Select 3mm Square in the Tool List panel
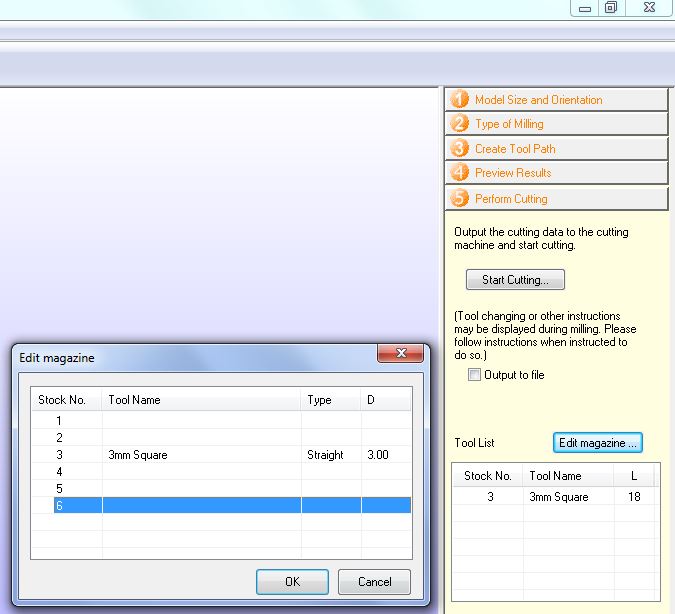Image resolution: width=675 pixels, height=614 pixels. click(x=555, y=497)
